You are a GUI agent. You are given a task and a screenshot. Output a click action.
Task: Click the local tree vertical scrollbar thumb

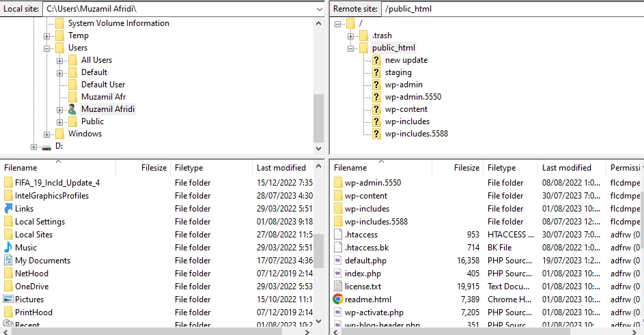tap(319, 118)
